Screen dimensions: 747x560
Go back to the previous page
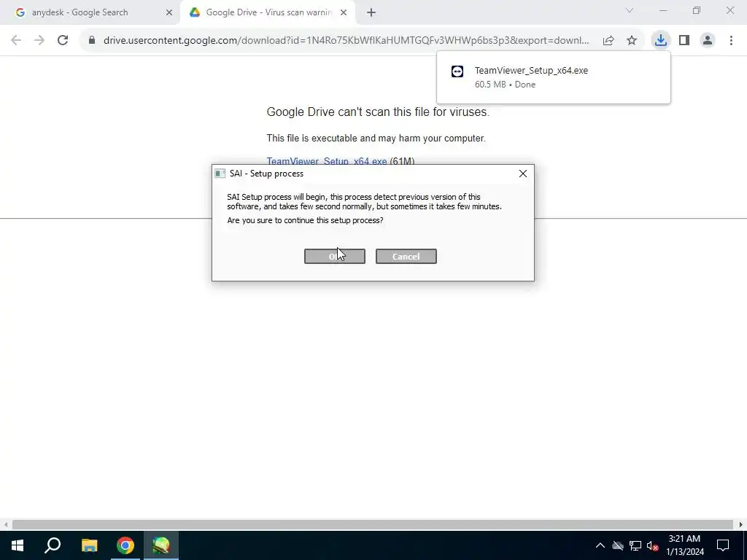(16, 41)
